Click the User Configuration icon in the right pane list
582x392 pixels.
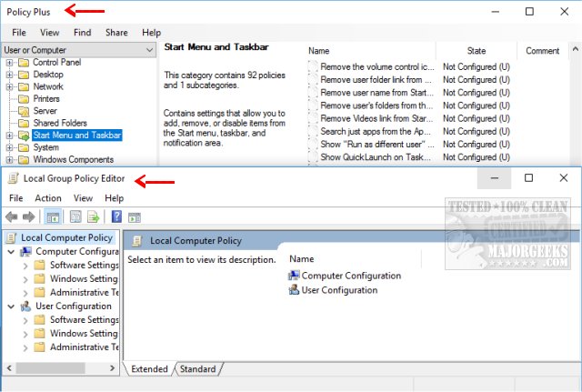(294, 289)
